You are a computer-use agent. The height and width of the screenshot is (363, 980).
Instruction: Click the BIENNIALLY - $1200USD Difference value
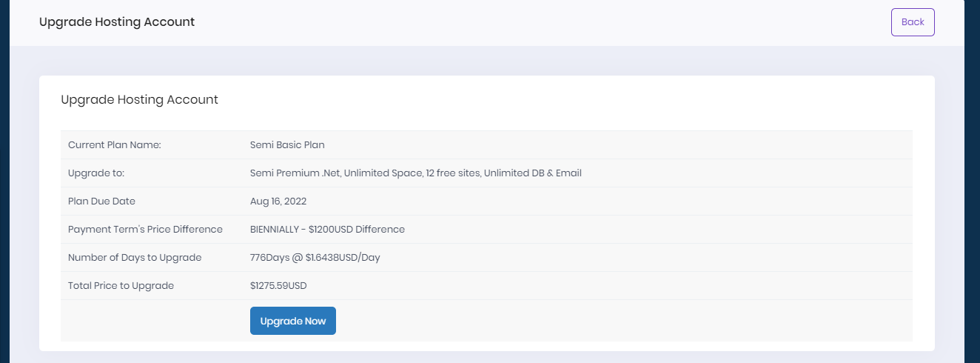pyautogui.click(x=327, y=230)
